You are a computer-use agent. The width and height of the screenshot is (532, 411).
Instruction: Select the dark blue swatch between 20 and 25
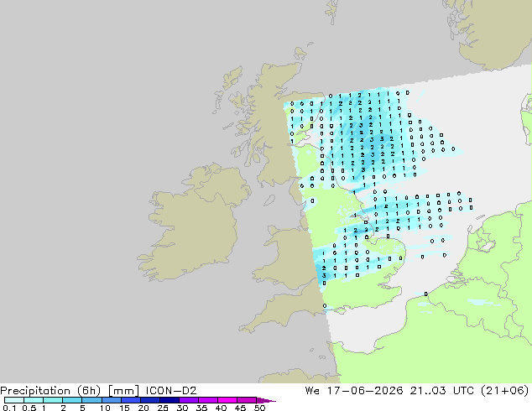click(149, 400)
